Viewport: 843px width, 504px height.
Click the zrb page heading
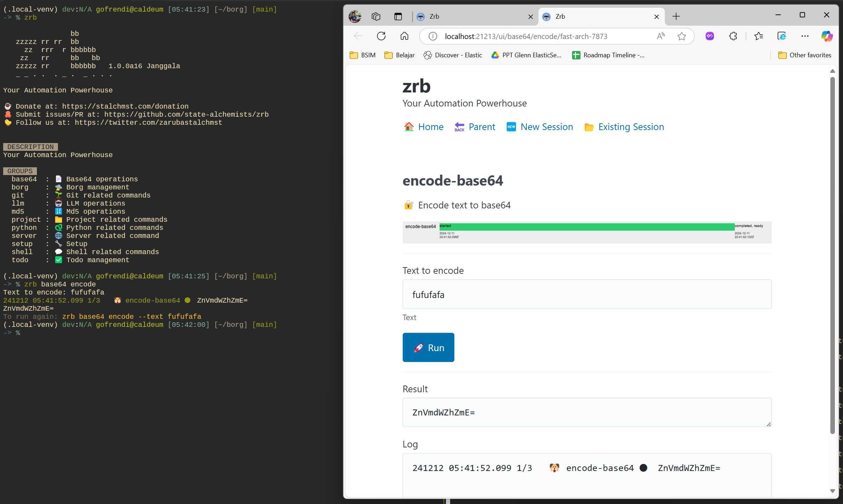416,86
